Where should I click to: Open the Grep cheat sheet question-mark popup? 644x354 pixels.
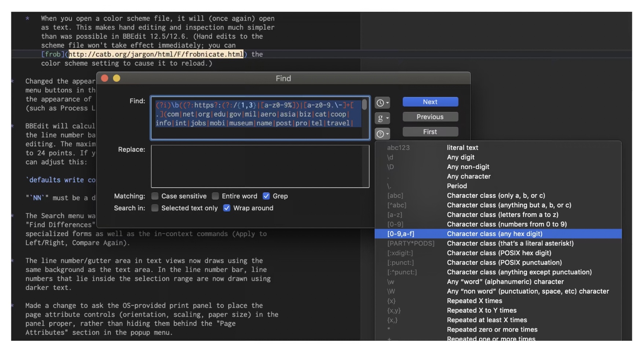pos(382,134)
